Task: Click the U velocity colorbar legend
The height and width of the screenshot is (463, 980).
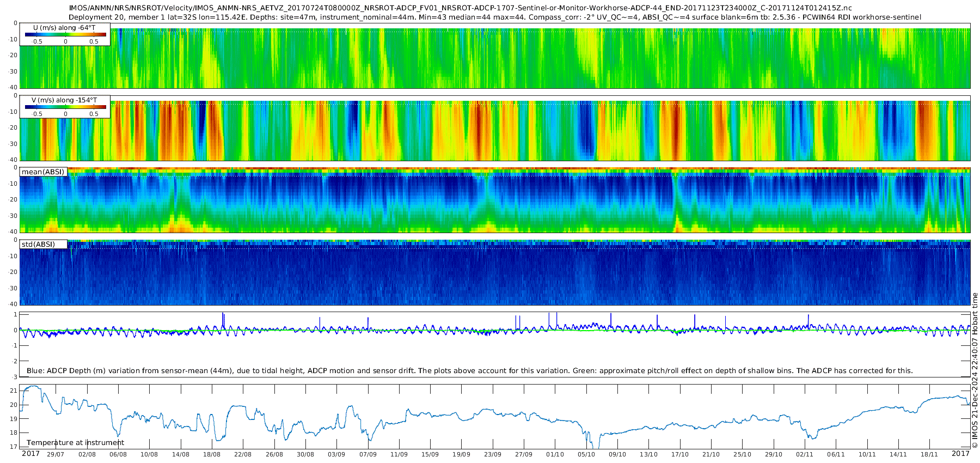Action: pyautogui.click(x=65, y=34)
